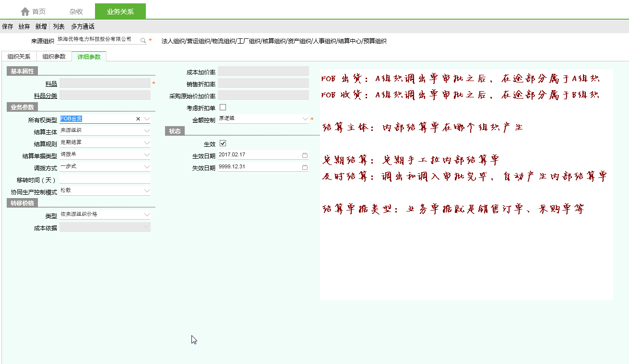Expand the 转移价格 类型 dropdown
Screen dimensions: 629x364
click(147, 215)
